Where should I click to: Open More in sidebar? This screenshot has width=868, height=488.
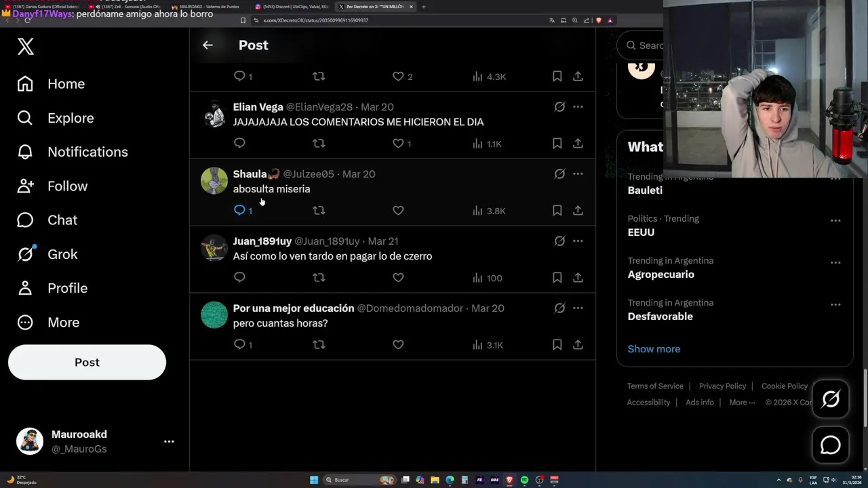tap(48, 322)
